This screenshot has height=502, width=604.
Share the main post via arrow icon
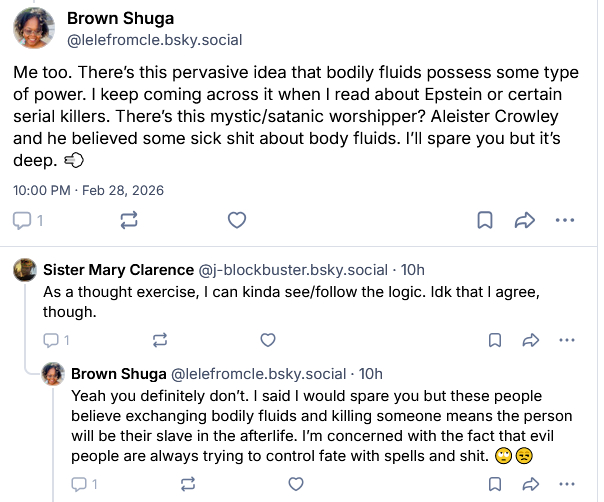tap(524, 220)
